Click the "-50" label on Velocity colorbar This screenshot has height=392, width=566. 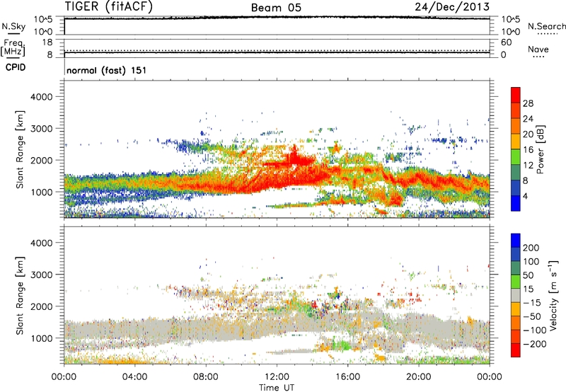pyautogui.click(x=533, y=316)
